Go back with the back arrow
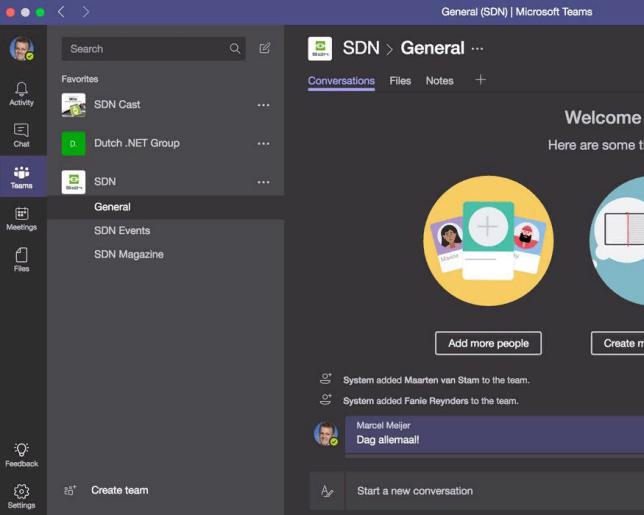This screenshot has height=515, width=644. click(x=61, y=11)
